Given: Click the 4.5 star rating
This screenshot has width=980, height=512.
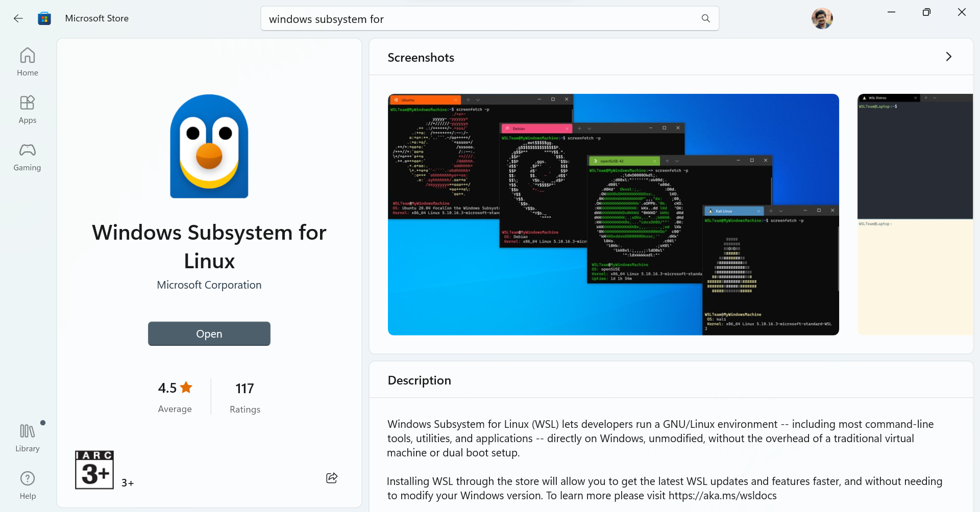Looking at the screenshot, I should pyautogui.click(x=175, y=388).
